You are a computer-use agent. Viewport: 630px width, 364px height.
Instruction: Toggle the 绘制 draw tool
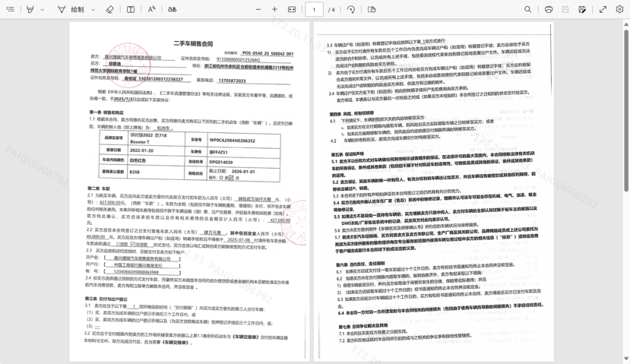point(71,10)
